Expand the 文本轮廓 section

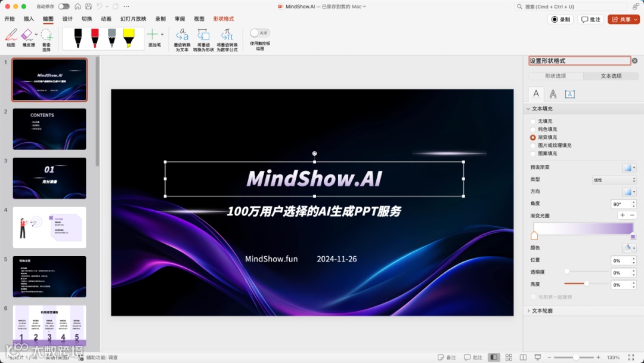tap(528, 311)
